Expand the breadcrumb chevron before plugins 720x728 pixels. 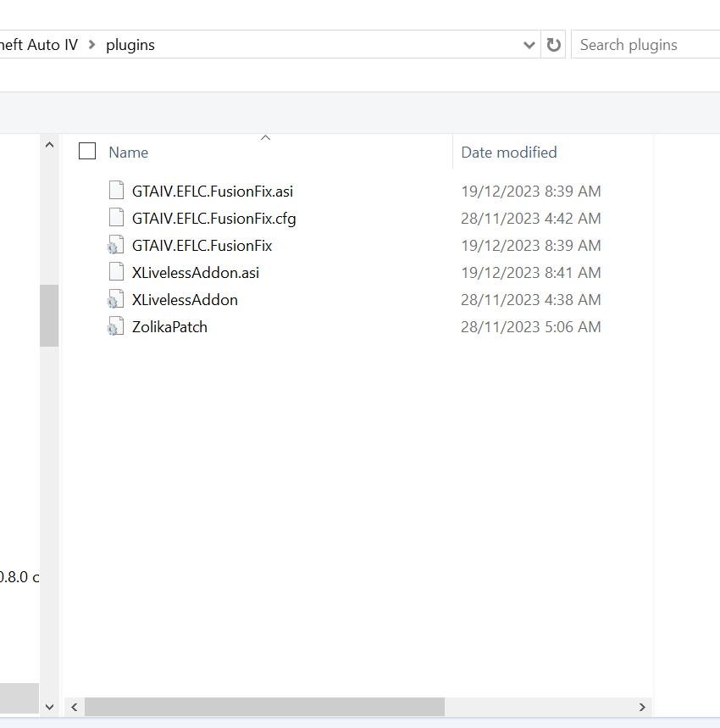click(x=91, y=45)
